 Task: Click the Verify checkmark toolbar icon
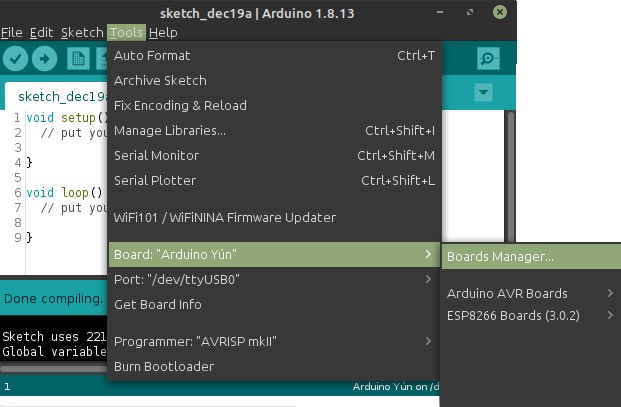pos(16,59)
